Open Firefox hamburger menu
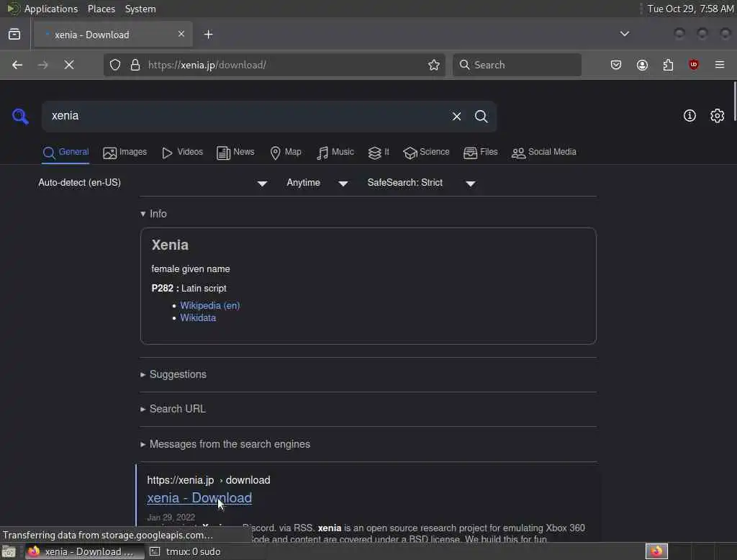This screenshot has width=737, height=560. (x=720, y=65)
